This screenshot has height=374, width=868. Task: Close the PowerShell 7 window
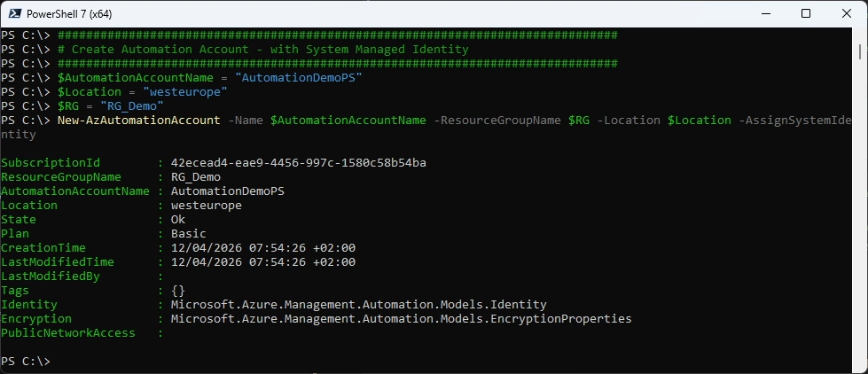point(847,13)
